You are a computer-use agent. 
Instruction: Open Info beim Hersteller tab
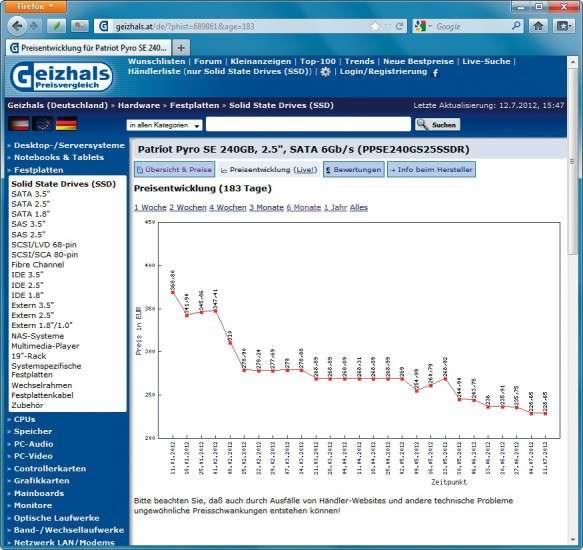[x=431, y=170]
